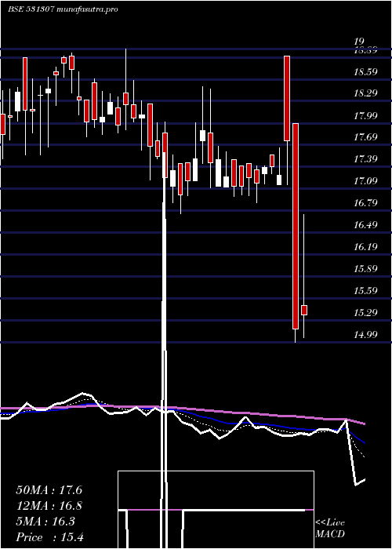Click the last small red candle near 15.29
This screenshot has width=392, height=549.
click(304, 311)
